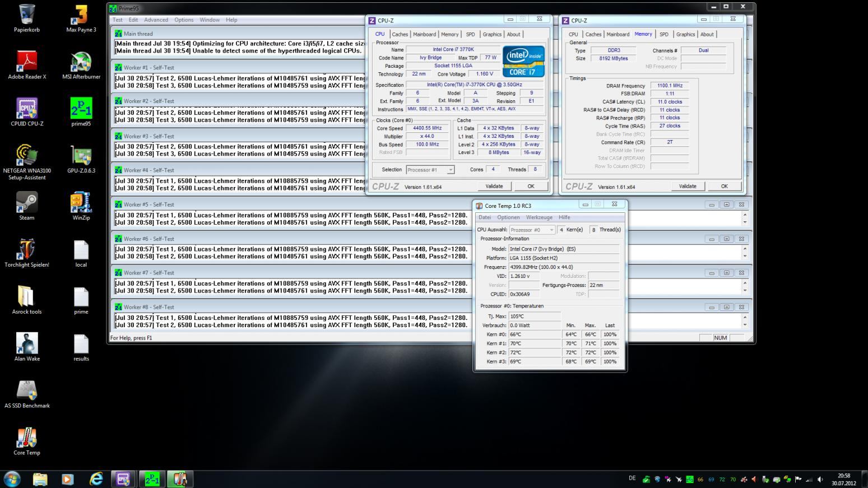Open prime95 desktop shortcut
The image size is (868, 488).
click(81, 112)
